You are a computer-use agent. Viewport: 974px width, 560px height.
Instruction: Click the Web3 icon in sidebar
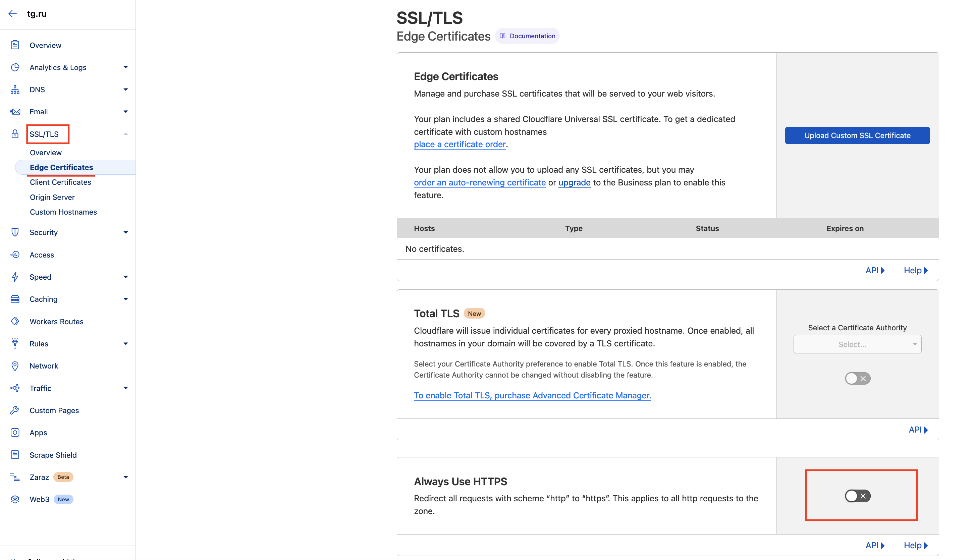(x=15, y=499)
